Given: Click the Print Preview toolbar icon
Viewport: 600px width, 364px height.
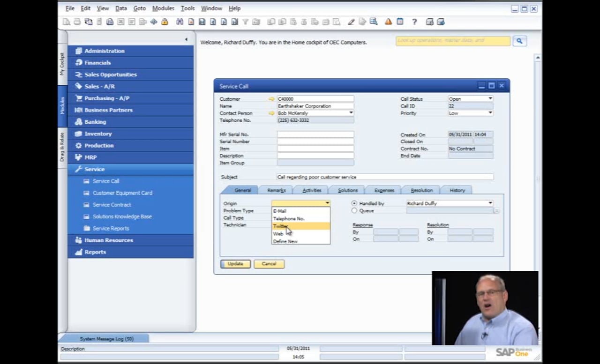Looking at the screenshot, I should tap(67, 22).
